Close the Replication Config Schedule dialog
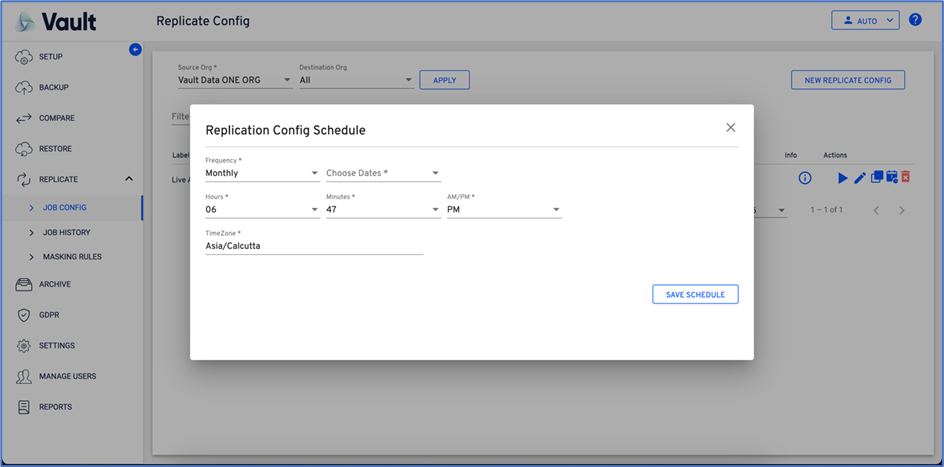This screenshot has width=944, height=467. pos(730,128)
